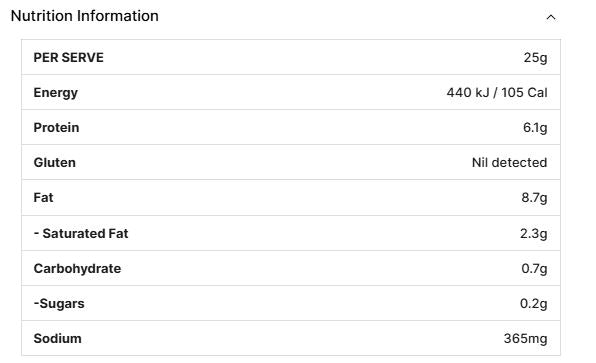Click the 2.3g saturated fat value

(533, 233)
